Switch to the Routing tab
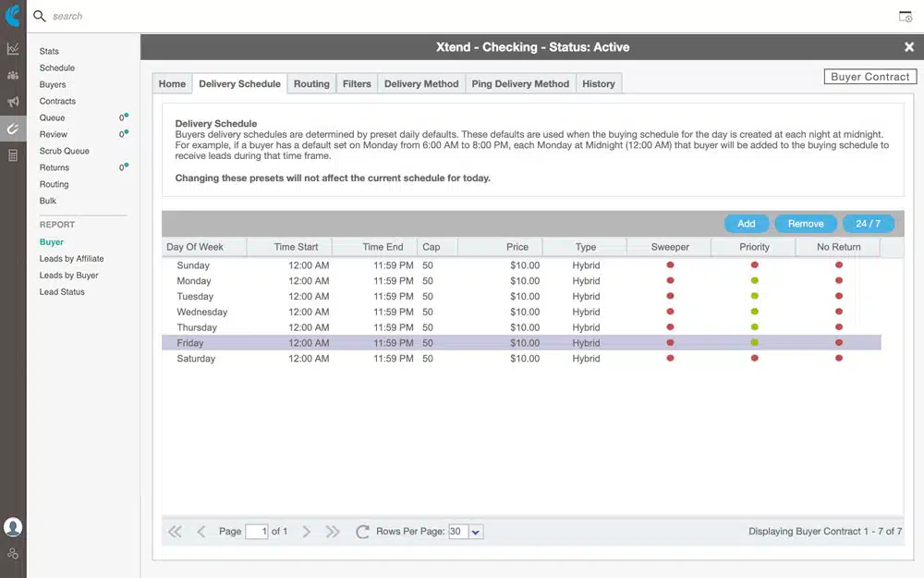The height and width of the screenshot is (578, 924). click(311, 83)
